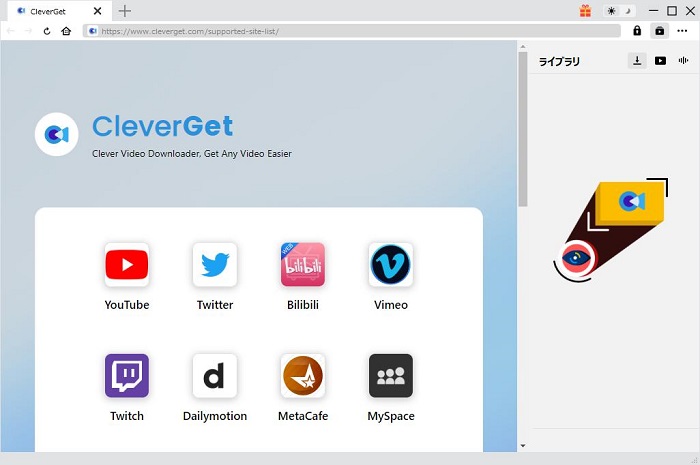Click the ライブラリ panel title
The width and height of the screenshot is (700, 465).
click(x=559, y=61)
